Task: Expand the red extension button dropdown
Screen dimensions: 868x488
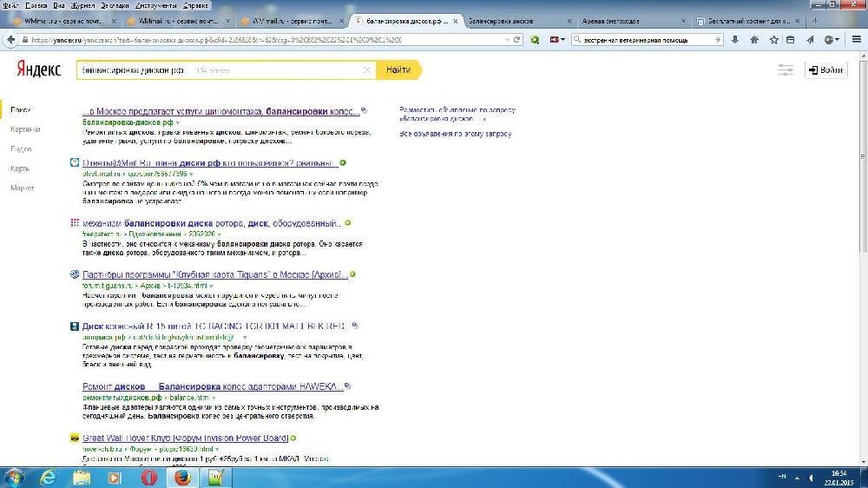Action: [563, 40]
